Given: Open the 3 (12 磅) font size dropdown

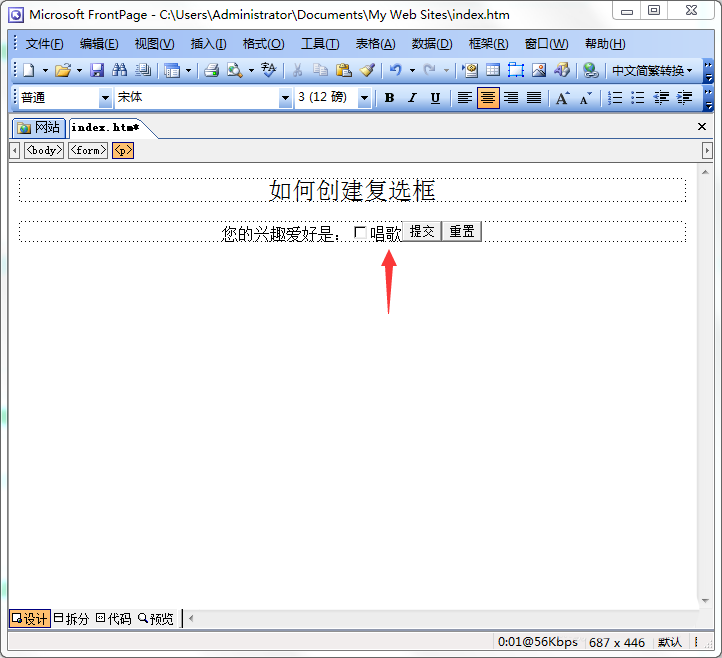Looking at the screenshot, I should 364,98.
